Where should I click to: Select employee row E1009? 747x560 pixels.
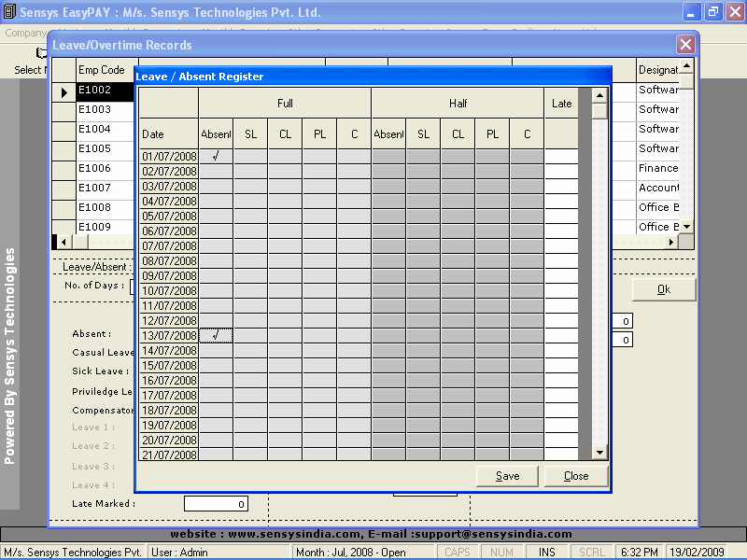(x=105, y=227)
